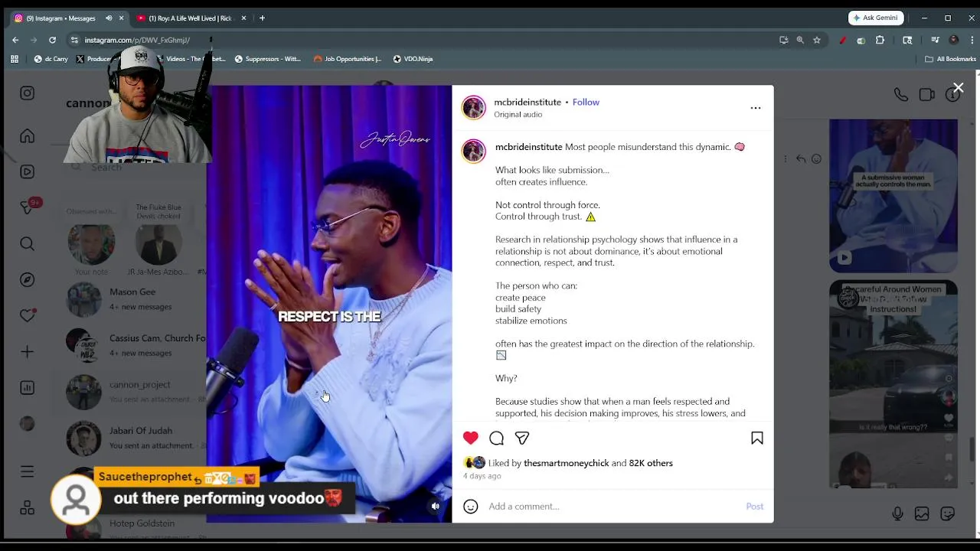Image resolution: width=980 pixels, height=551 pixels.
Task: Open Search from the Instagram sidebar
Action: coord(28,244)
